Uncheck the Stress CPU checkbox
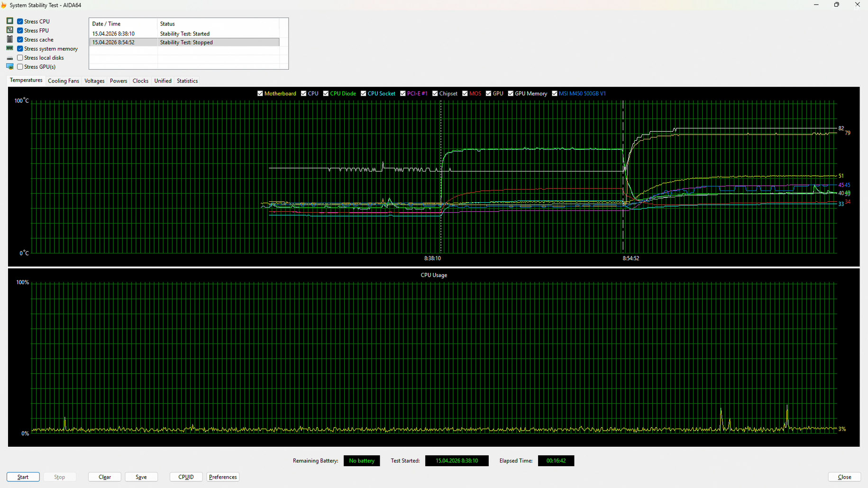 [x=20, y=21]
